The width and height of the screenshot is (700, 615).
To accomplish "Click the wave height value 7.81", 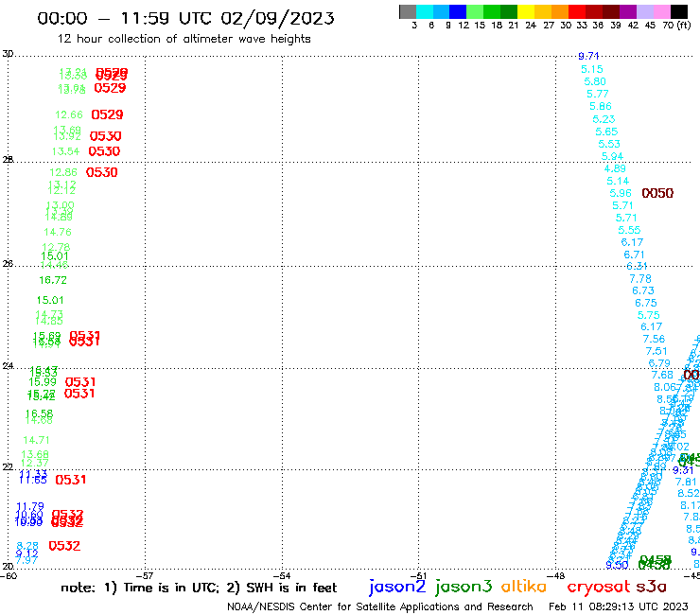I will [686, 483].
